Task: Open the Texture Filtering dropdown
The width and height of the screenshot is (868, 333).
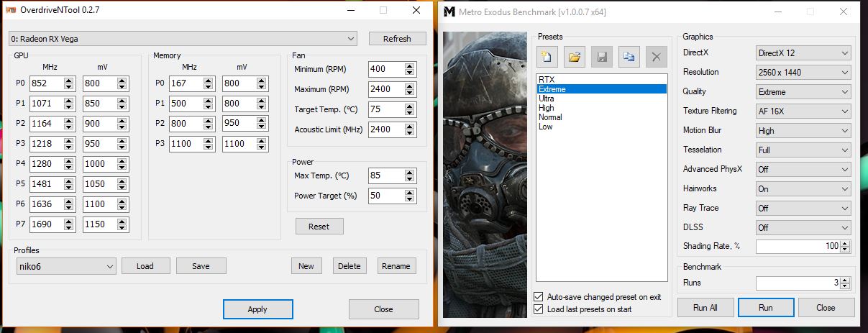Action: pyautogui.click(x=803, y=111)
